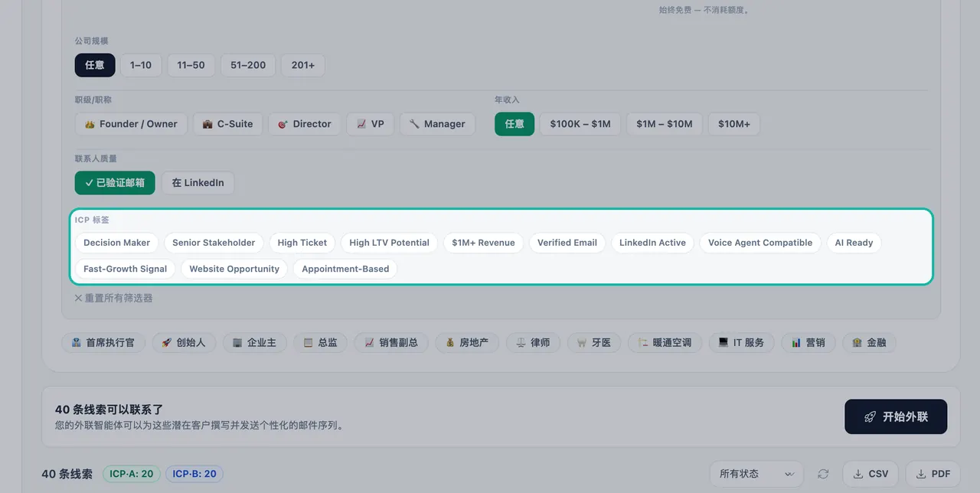Apply the 首席执行官 quick preset
The height and width of the screenshot is (493, 980).
(103, 343)
